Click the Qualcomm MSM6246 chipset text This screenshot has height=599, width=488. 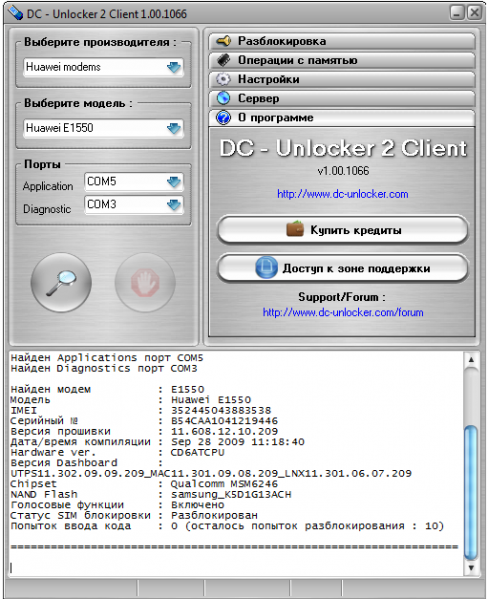(x=224, y=484)
